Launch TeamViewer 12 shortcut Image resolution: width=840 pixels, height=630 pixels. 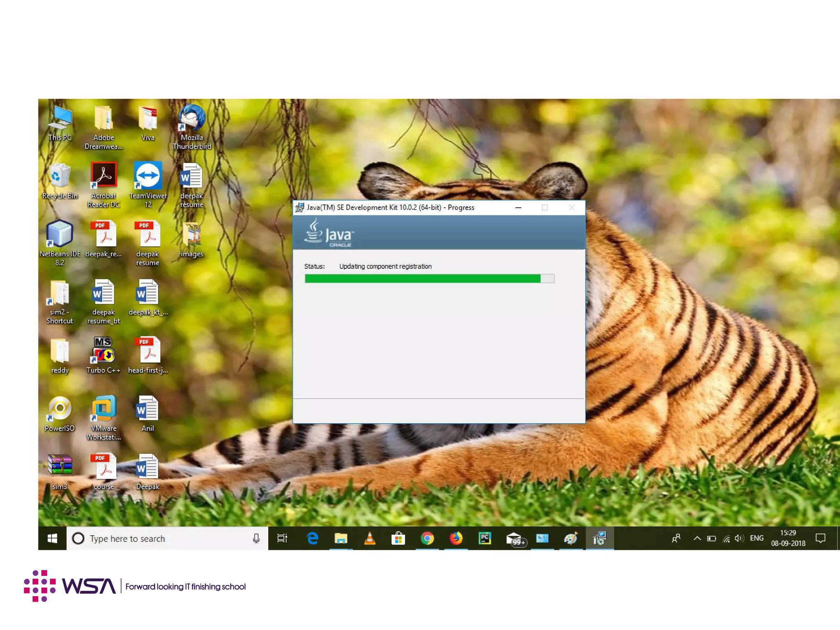[x=148, y=186]
